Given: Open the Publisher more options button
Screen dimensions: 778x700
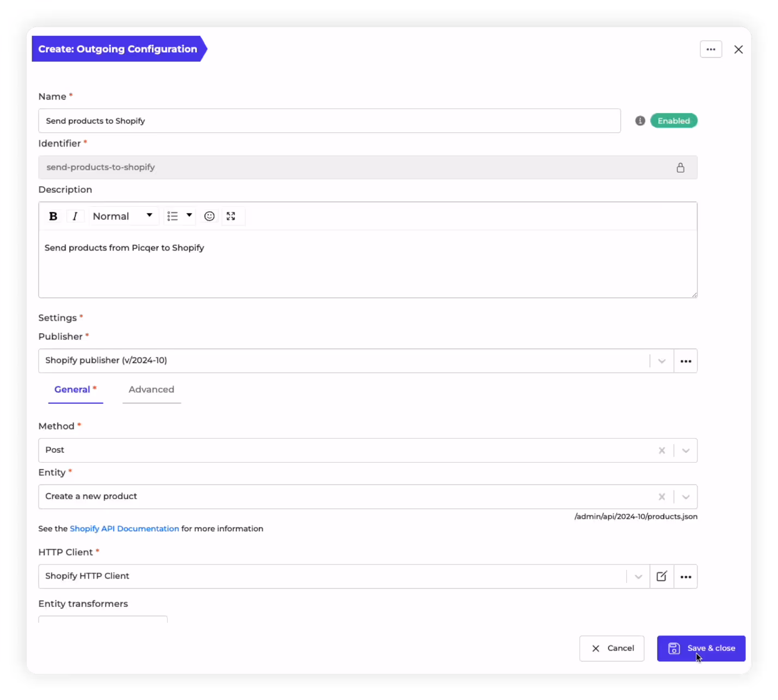Looking at the screenshot, I should (x=686, y=361).
